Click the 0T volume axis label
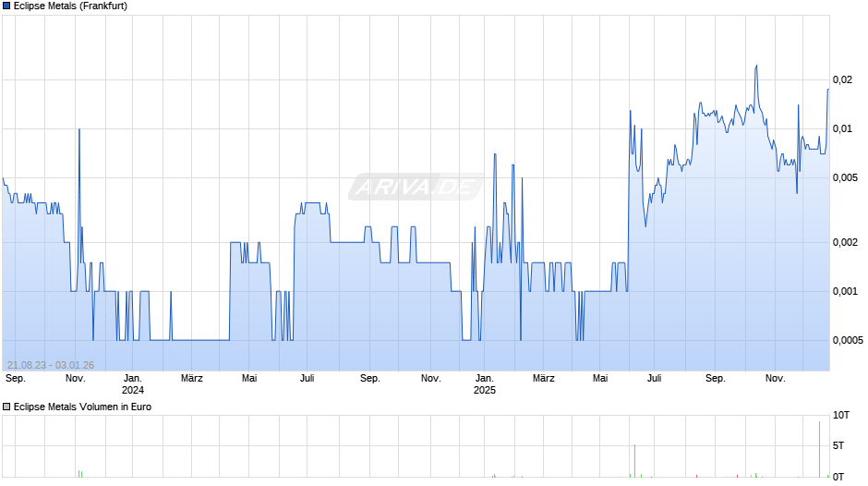This screenshot has height=486, width=868. click(838, 477)
